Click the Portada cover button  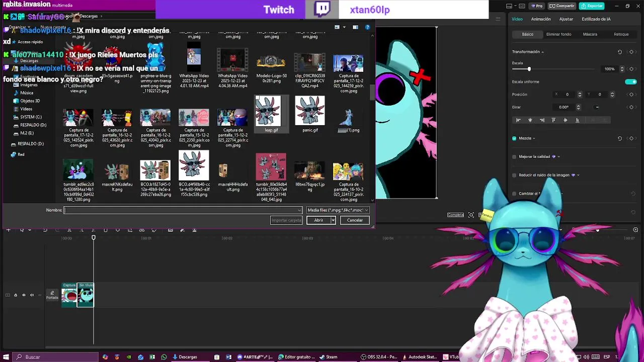pyautogui.click(x=52, y=295)
